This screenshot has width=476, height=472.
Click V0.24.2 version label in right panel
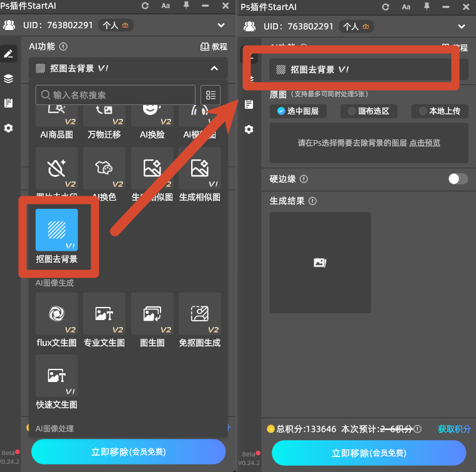249,463
